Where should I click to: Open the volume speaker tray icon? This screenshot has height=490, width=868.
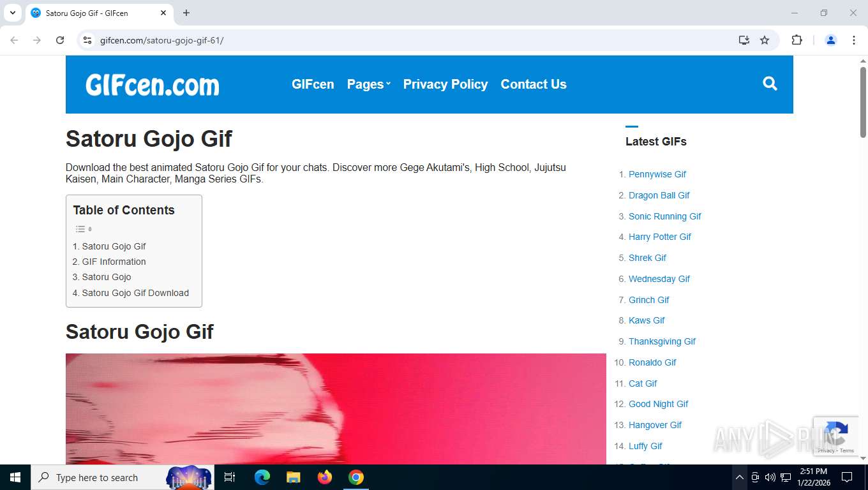coord(770,477)
